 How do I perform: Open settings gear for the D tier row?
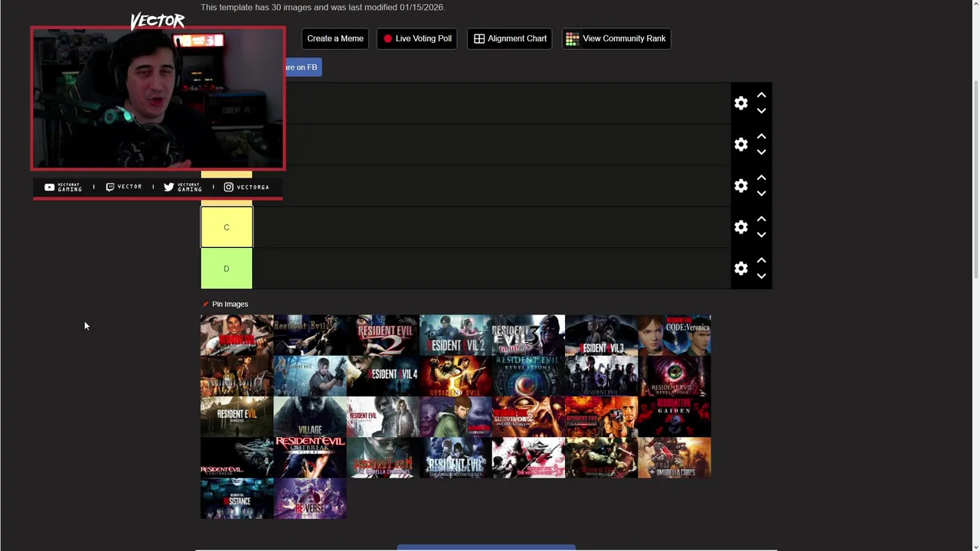pyautogui.click(x=740, y=269)
